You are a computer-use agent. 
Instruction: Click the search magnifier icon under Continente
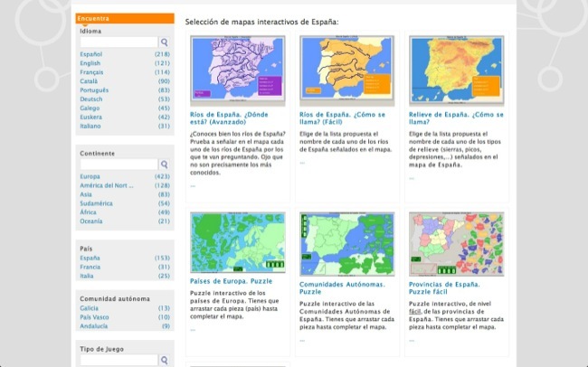(x=165, y=165)
